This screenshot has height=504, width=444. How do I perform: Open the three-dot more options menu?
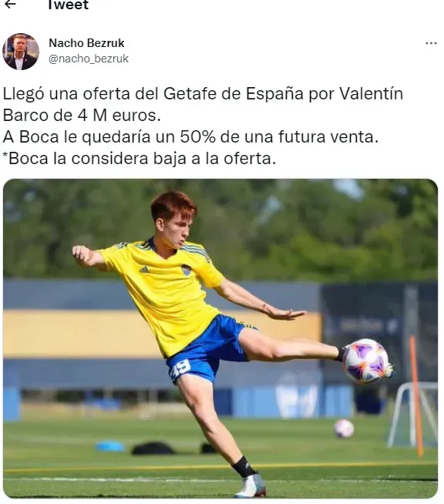click(x=431, y=43)
